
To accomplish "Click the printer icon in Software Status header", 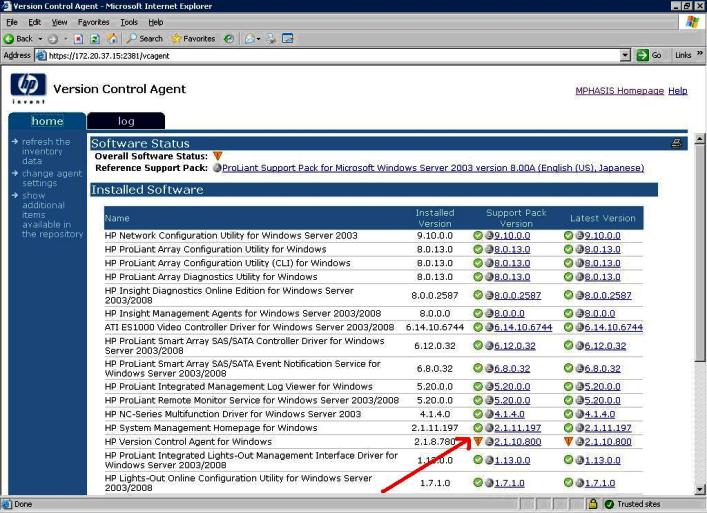I will [677, 144].
